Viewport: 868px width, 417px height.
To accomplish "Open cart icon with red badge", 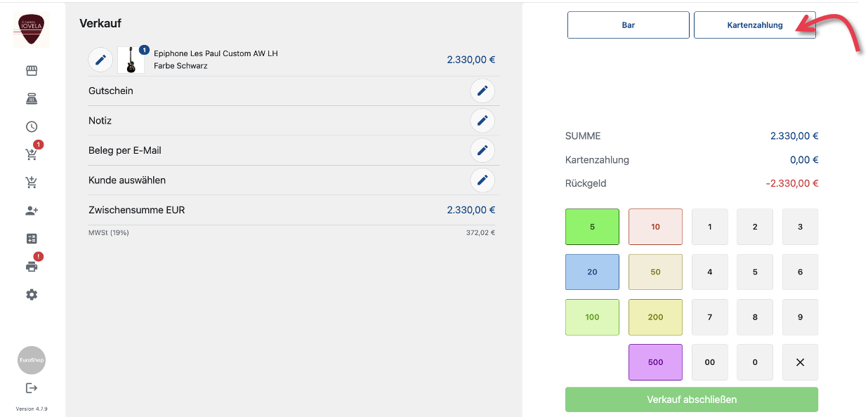I will click(32, 154).
